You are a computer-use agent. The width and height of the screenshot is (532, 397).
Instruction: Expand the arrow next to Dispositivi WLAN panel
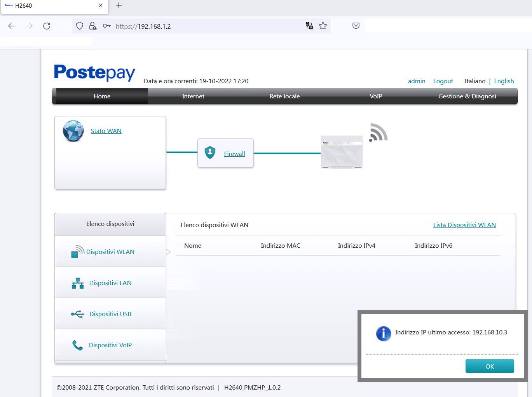[169, 251]
